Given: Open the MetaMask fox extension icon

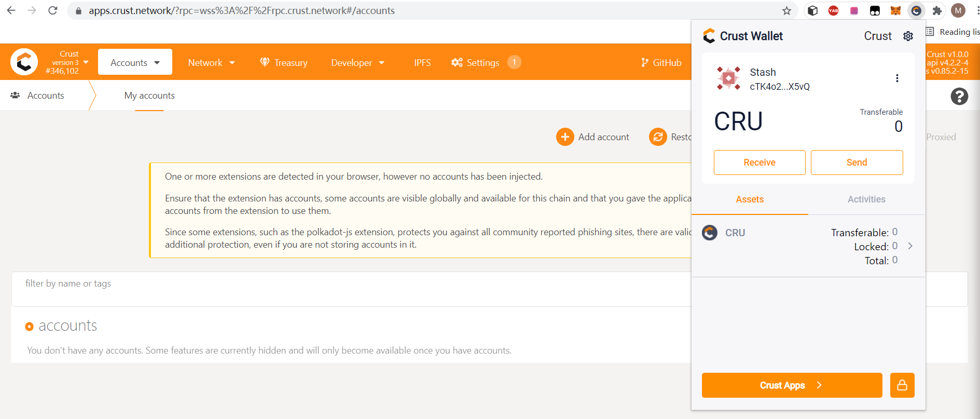Looking at the screenshot, I should 896,10.
